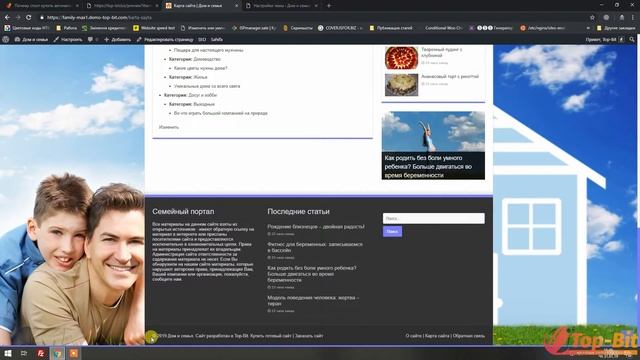640x360 pixels.
Task: Click the footer search input field
Action: [x=433, y=218]
